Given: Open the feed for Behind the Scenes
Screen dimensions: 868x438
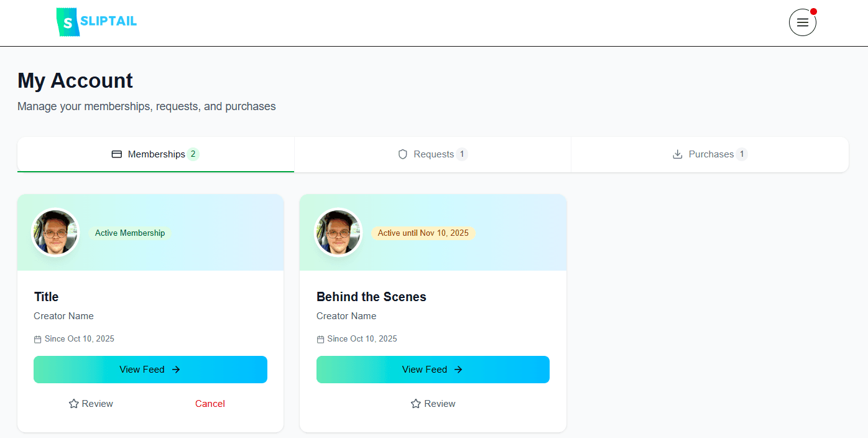Looking at the screenshot, I should point(433,369).
